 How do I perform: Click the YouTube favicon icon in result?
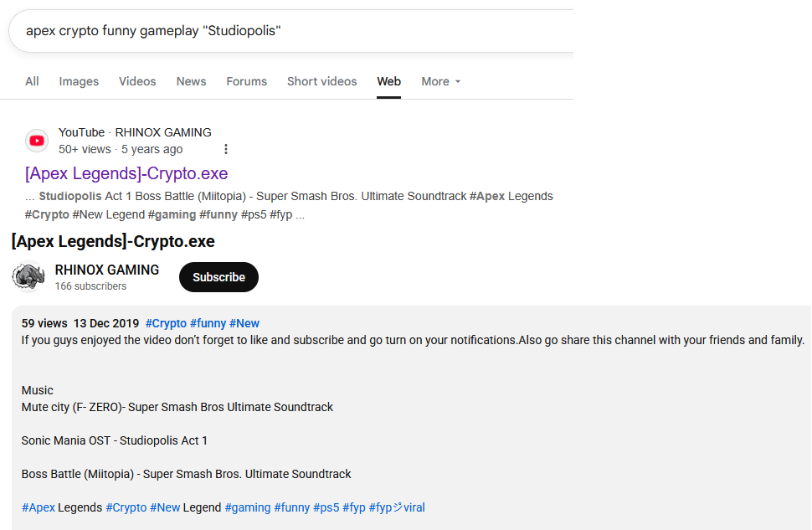tap(37, 141)
